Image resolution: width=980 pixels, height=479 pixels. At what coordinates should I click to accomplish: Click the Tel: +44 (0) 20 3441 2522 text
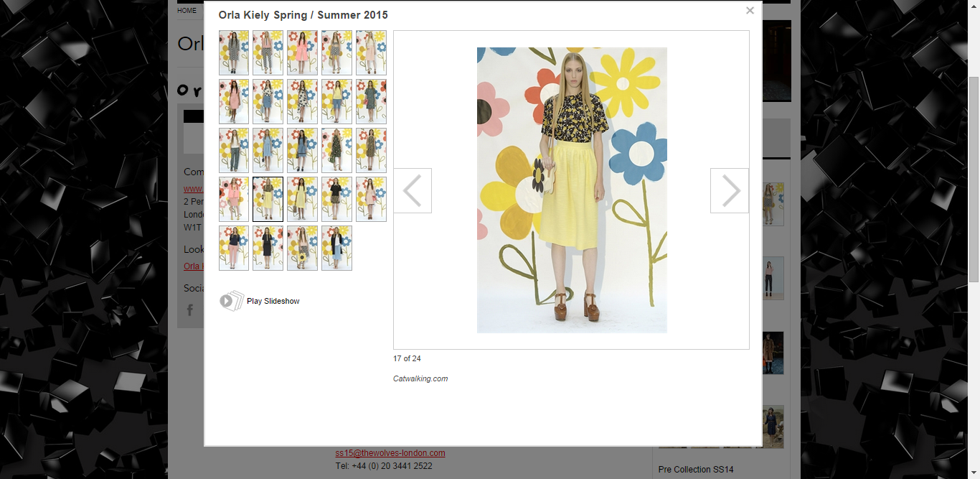click(x=384, y=466)
